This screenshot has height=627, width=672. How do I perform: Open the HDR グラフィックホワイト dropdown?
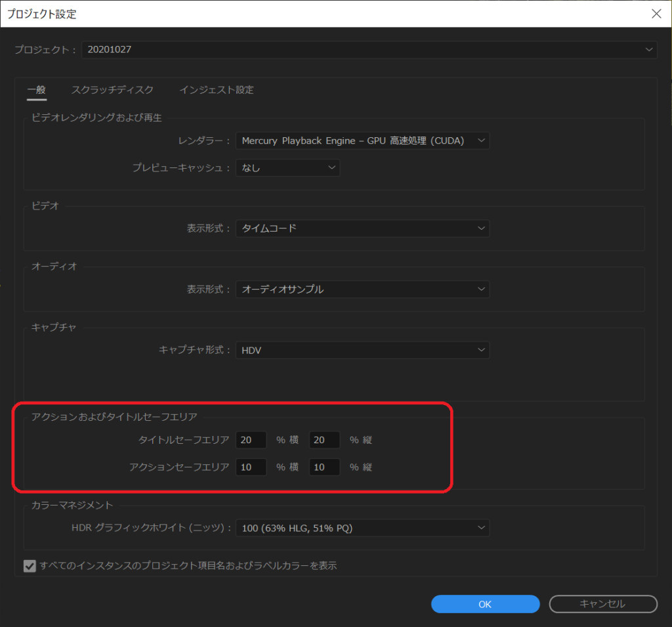[362, 528]
